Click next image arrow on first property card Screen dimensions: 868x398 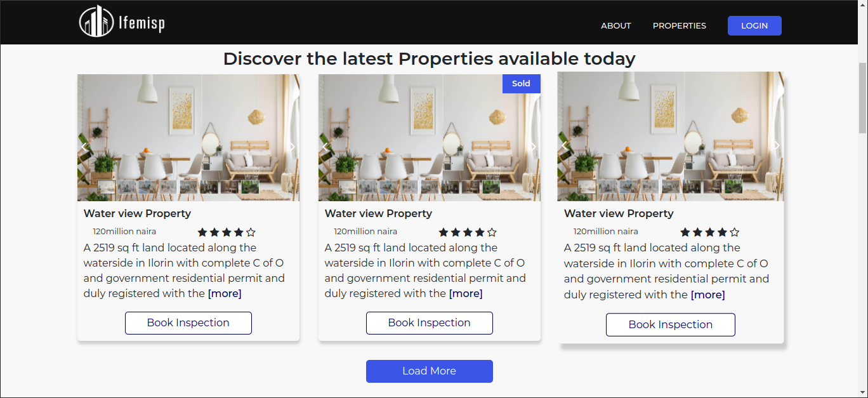[x=292, y=147]
